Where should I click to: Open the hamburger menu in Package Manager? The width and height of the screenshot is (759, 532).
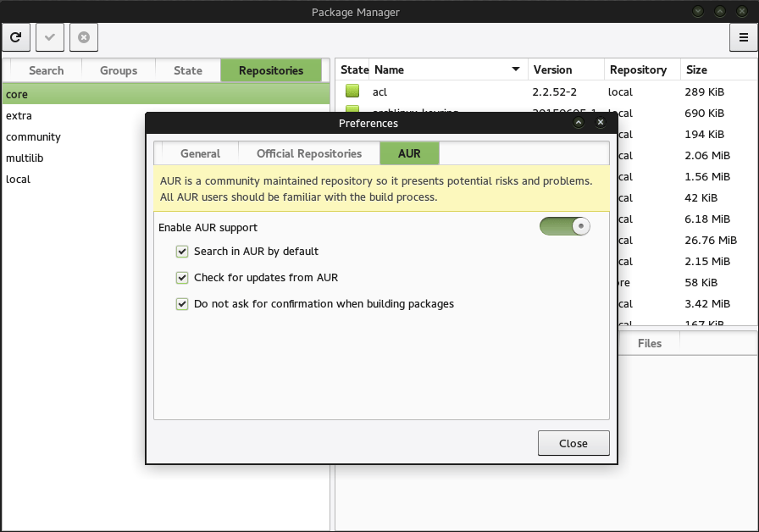pos(744,37)
